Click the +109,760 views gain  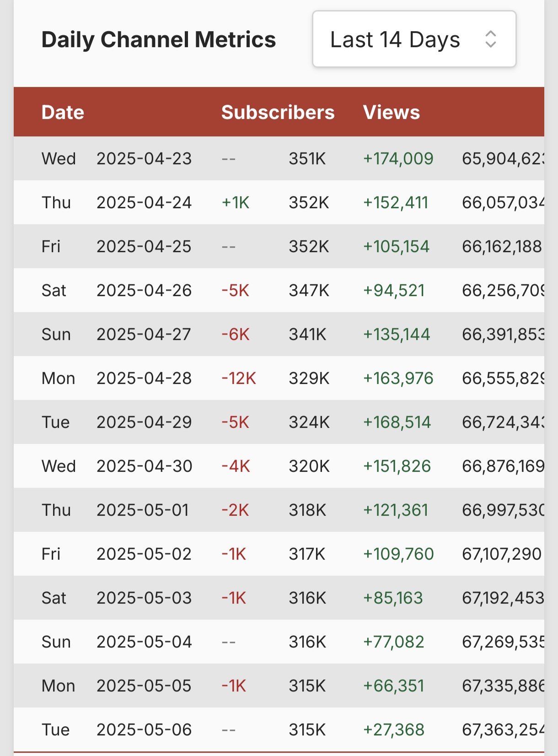point(398,554)
